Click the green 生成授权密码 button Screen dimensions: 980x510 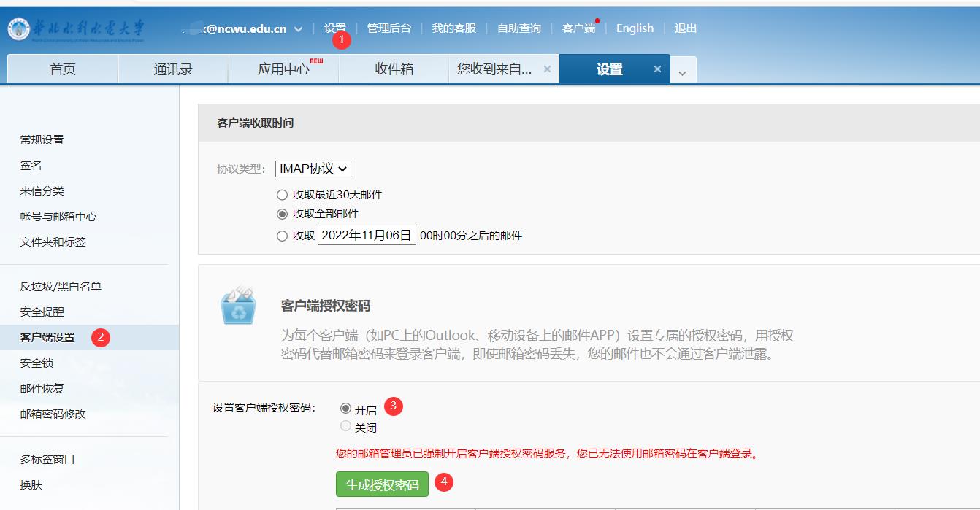pyautogui.click(x=382, y=484)
